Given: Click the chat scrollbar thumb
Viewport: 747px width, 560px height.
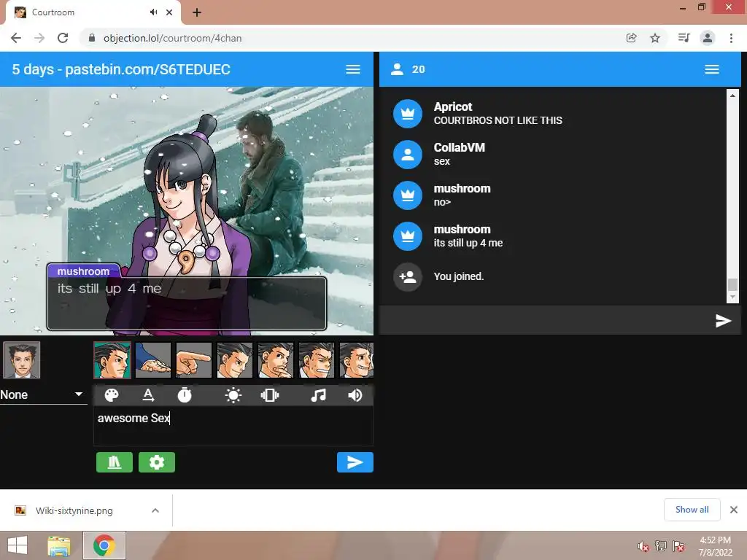Looking at the screenshot, I should (732, 284).
